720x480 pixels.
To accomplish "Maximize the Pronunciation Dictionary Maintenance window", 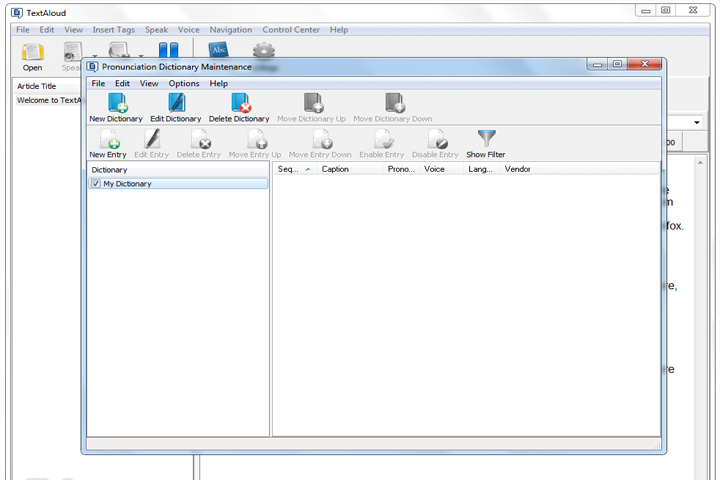I will 618,64.
